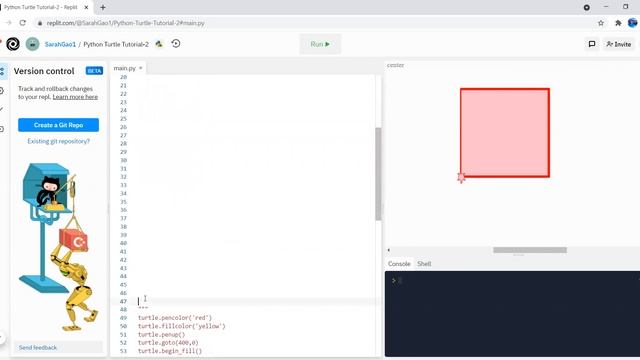Switch to the Console tab
This screenshot has width=640, height=360.
(399, 264)
